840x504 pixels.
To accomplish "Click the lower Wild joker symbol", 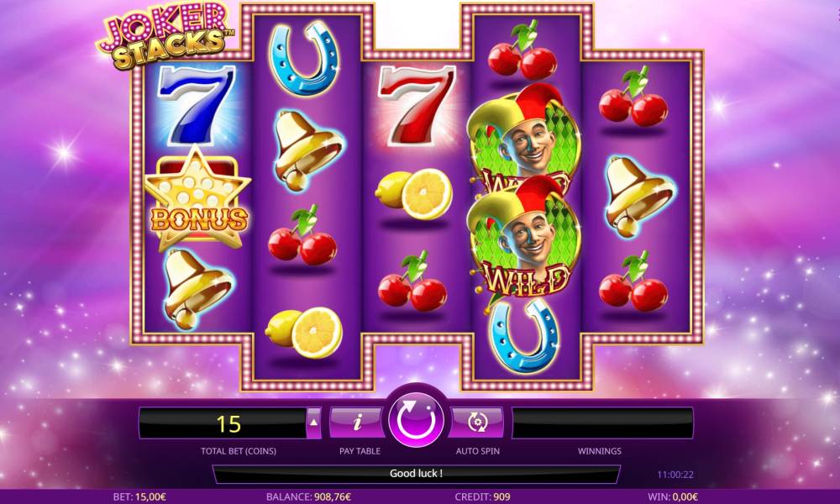I will click(x=522, y=239).
